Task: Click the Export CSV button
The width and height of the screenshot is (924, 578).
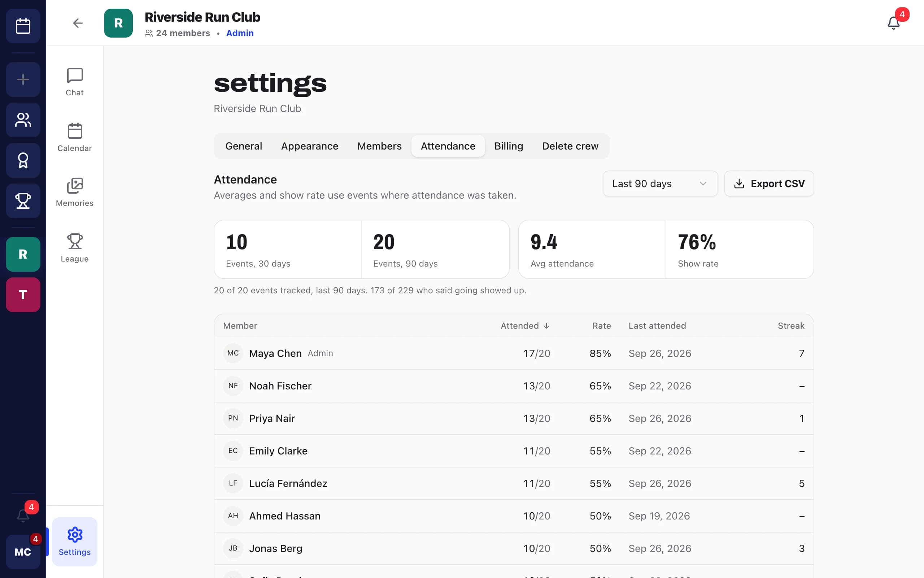Action: 768,184
